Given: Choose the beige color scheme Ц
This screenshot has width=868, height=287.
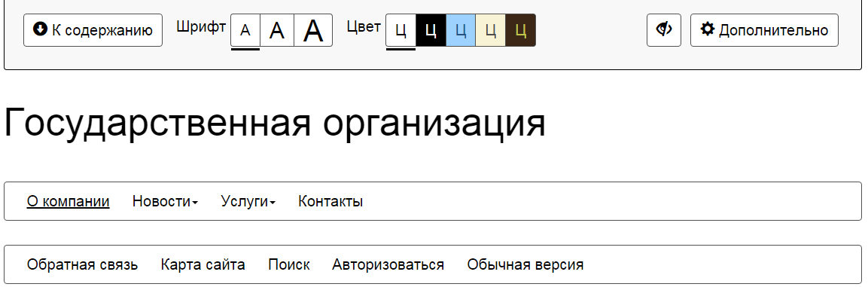Looking at the screenshot, I should (491, 30).
